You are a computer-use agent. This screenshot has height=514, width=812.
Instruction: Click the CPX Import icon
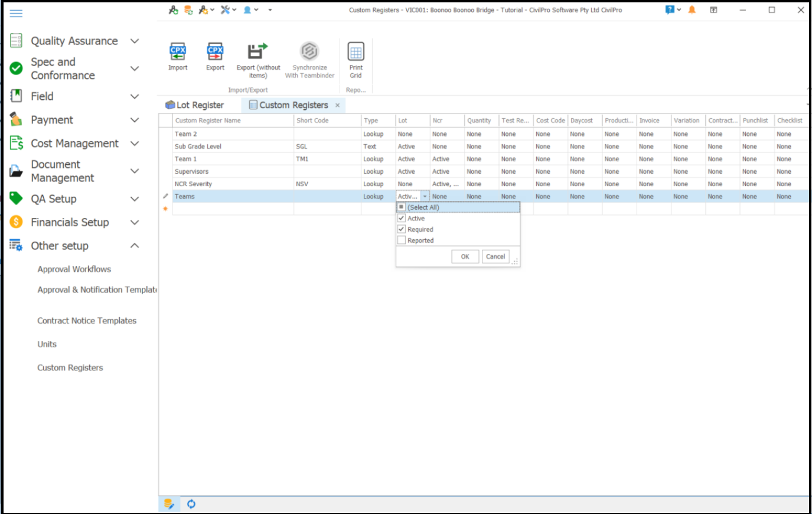(178, 52)
